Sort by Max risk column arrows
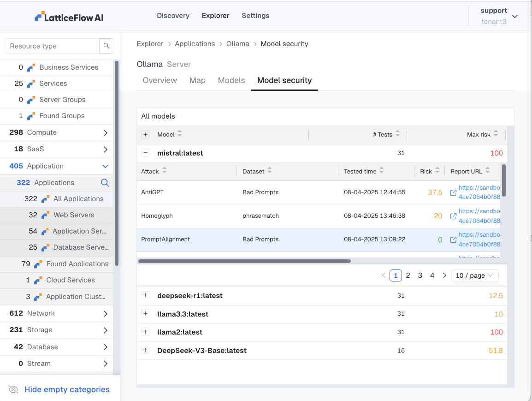The width and height of the screenshot is (532, 401). pyautogui.click(x=496, y=134)
